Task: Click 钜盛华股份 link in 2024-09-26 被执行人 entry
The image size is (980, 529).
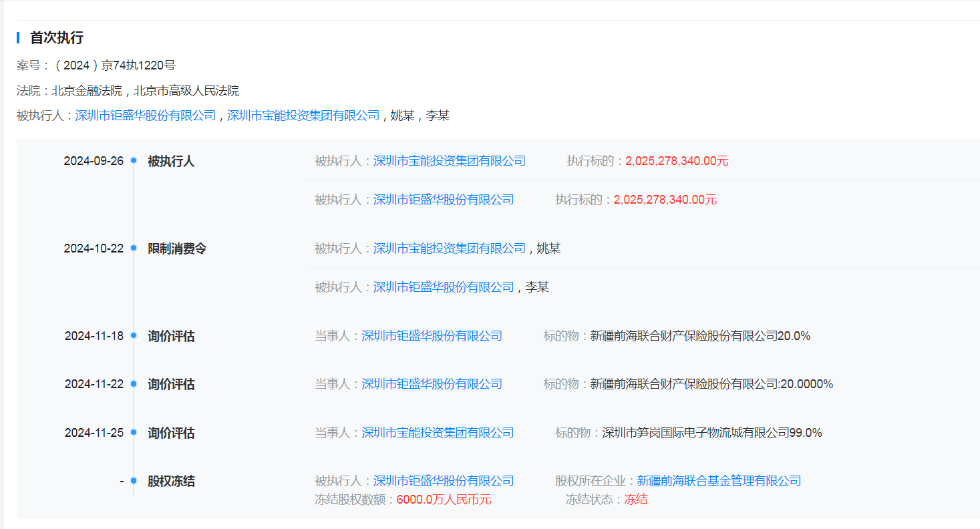Action: [444, 200]
